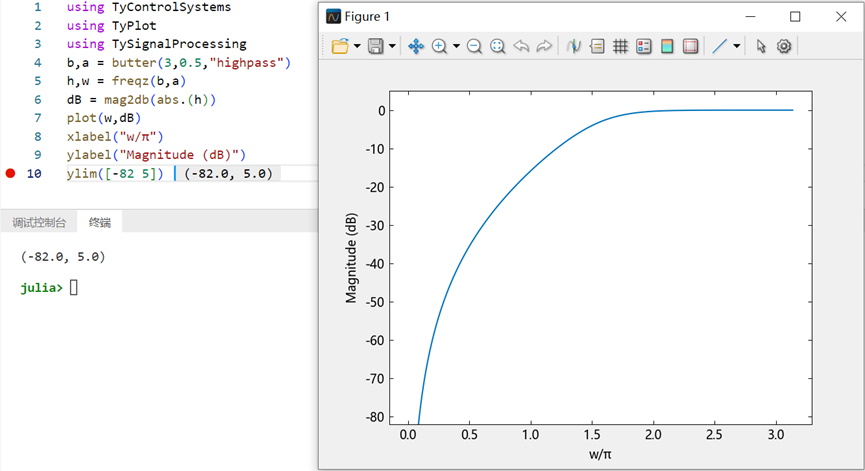
Task: Click the w/π x-axis label
Action: click(x=600, y=454)
